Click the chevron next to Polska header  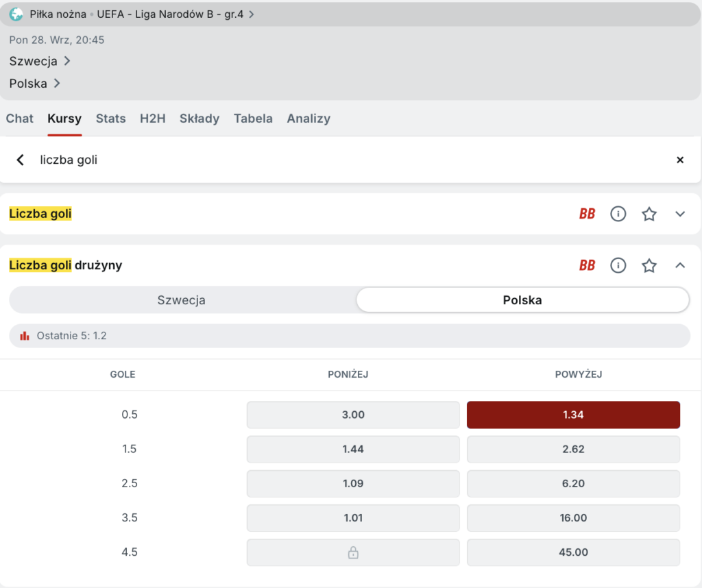pos(57,83)
